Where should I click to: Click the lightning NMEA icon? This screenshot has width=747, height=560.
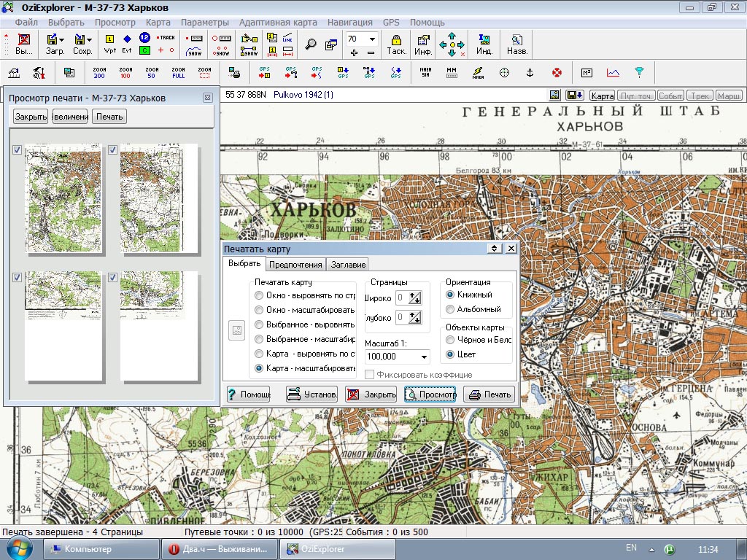(x=478, y=72)
